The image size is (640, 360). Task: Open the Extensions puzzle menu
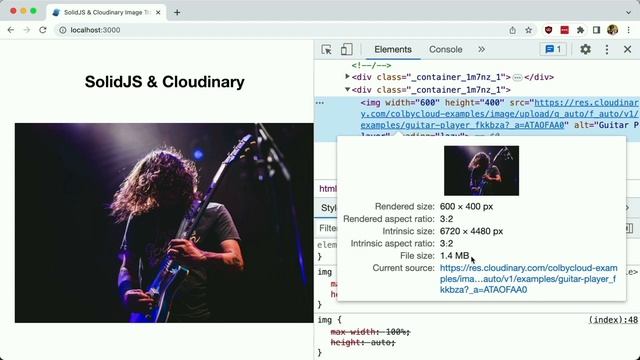[580, 30]
